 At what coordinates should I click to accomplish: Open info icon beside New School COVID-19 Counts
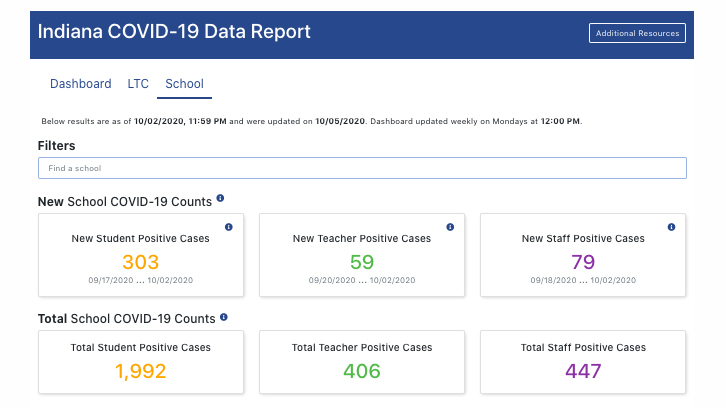click(220, 198)
